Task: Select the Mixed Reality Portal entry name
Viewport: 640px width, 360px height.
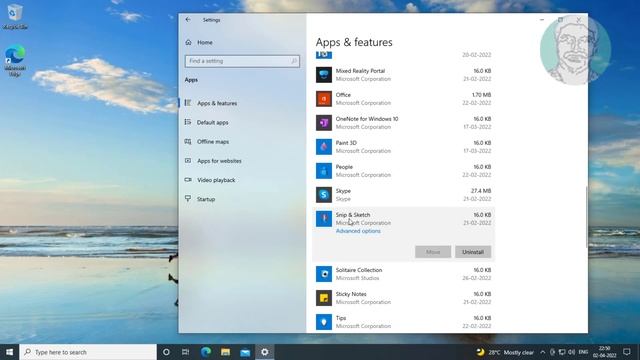Action: (360, 71)
